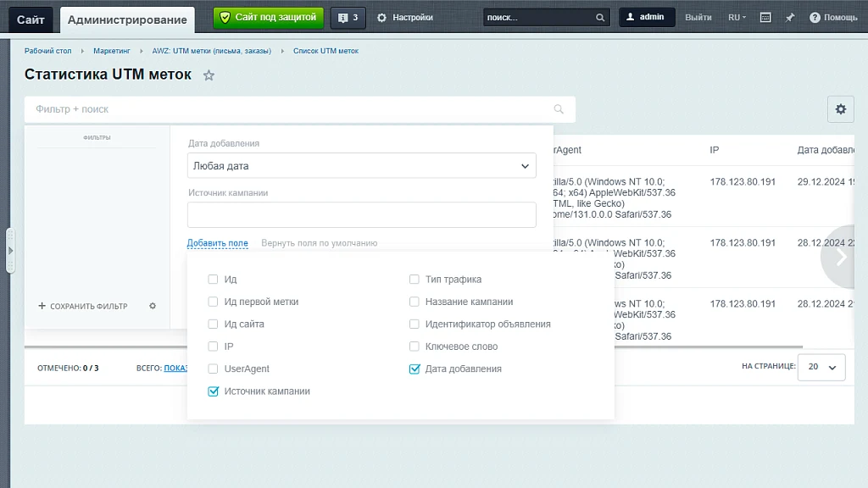
Task: Open notifications counter showing 3
Action: tap(348, 18)
